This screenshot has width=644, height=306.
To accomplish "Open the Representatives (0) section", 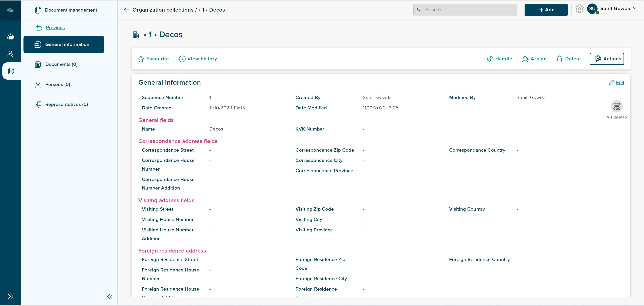I will (x=66, y=104).
